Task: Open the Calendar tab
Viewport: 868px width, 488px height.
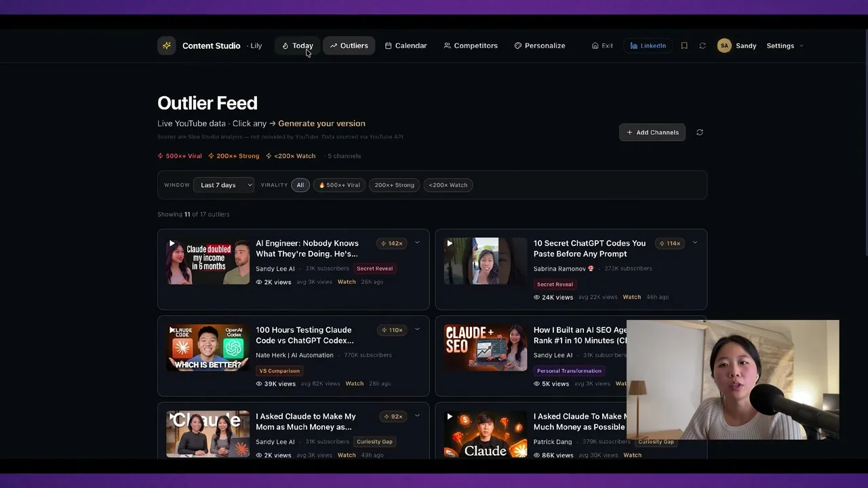Action: pos(406,45)
